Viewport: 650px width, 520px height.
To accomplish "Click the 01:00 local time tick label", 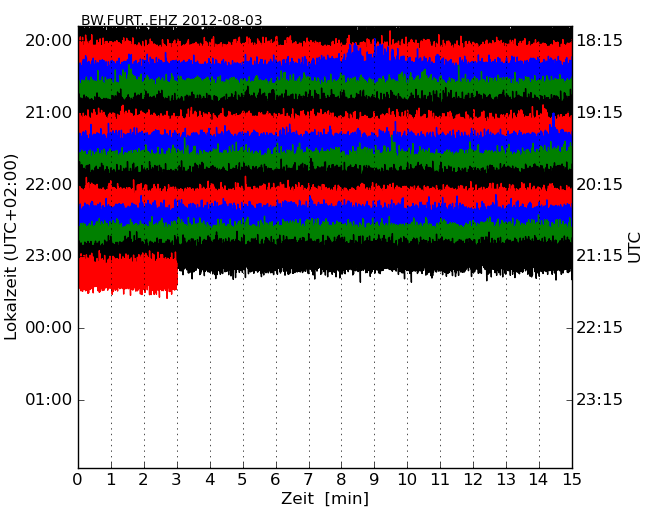I will pyautogui.click(x=49, y=399).
